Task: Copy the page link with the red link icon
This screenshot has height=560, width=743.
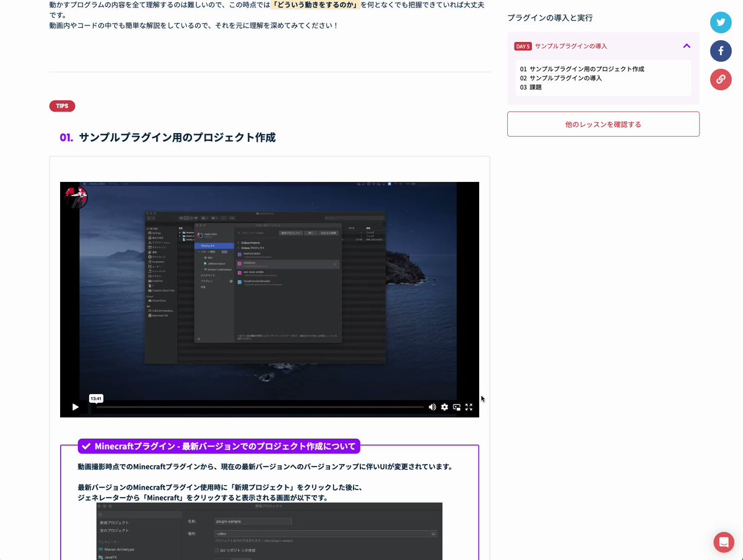Action: (720, 79)
